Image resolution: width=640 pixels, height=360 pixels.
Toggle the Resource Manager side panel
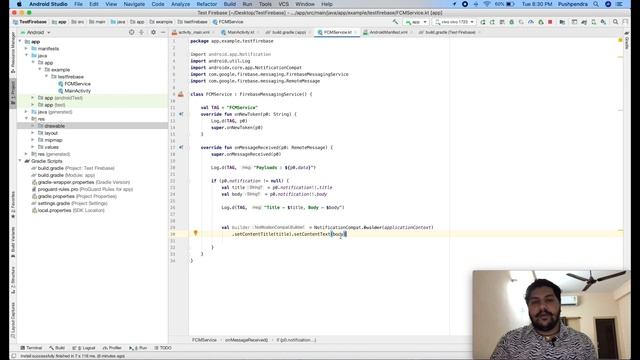click(x=13, y=52)
